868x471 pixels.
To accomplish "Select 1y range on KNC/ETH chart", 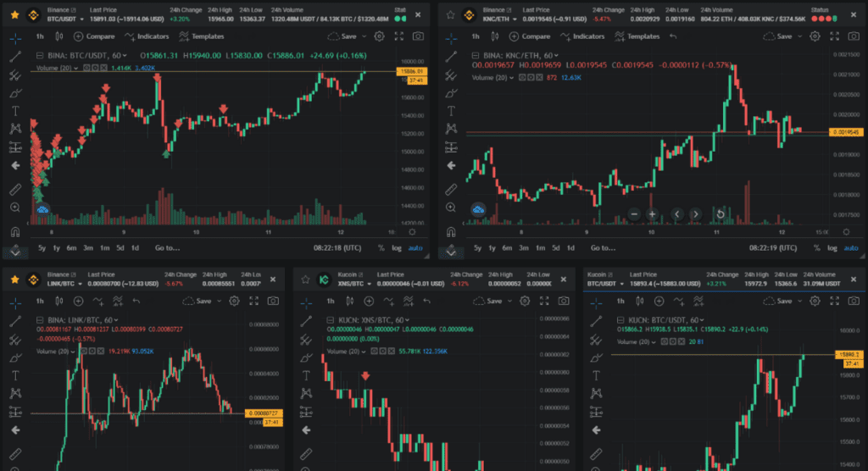I will point(492,248).
